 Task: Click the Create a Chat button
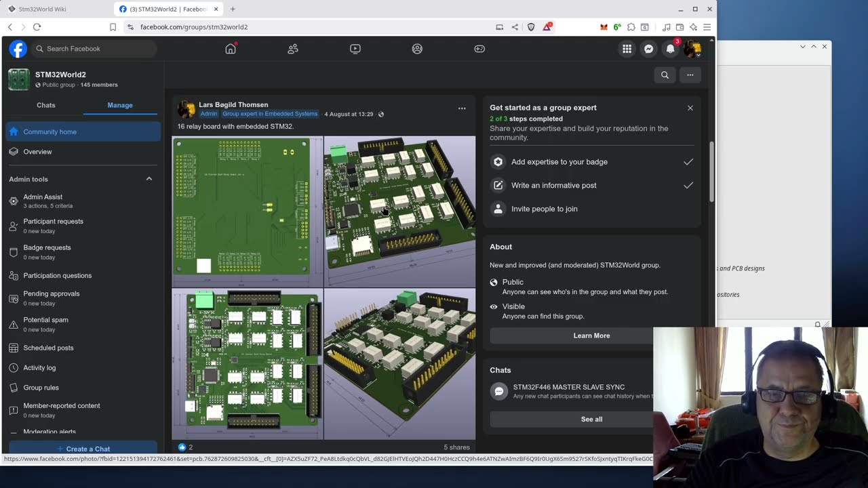coord(83,449)
